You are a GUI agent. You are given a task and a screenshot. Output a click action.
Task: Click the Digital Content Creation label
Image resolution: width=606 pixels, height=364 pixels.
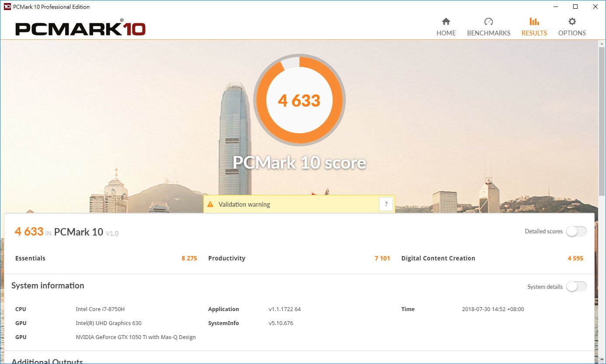(438, 258)
